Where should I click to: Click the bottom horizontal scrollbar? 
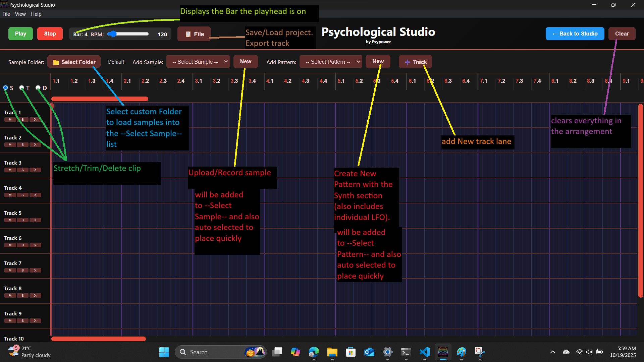99,339
